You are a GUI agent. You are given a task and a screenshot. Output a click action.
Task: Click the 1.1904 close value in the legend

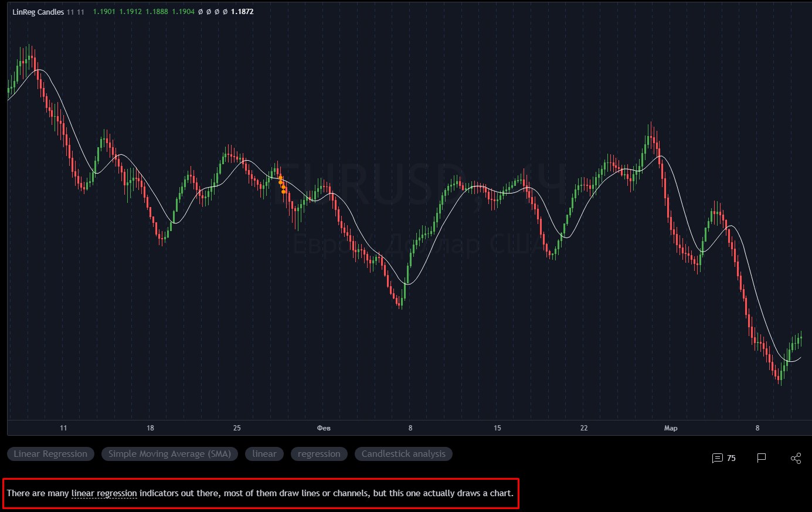(x=183, y=12)
